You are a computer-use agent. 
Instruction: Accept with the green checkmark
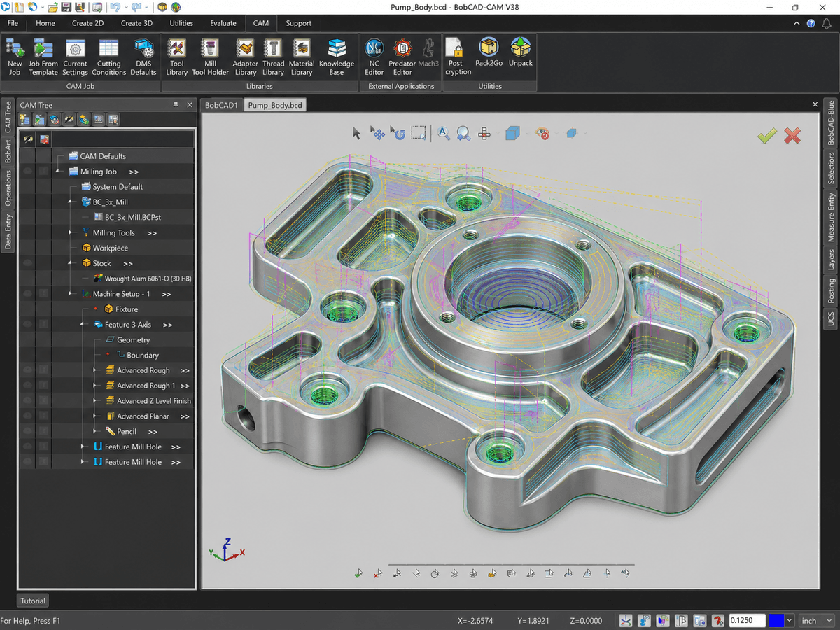(x=767, y=136)
